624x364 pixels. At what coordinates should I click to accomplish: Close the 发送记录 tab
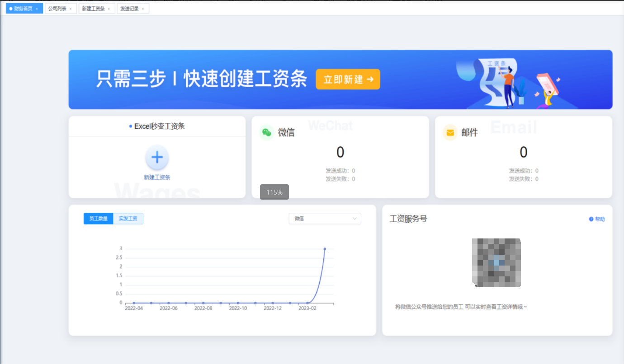[143, 9]
